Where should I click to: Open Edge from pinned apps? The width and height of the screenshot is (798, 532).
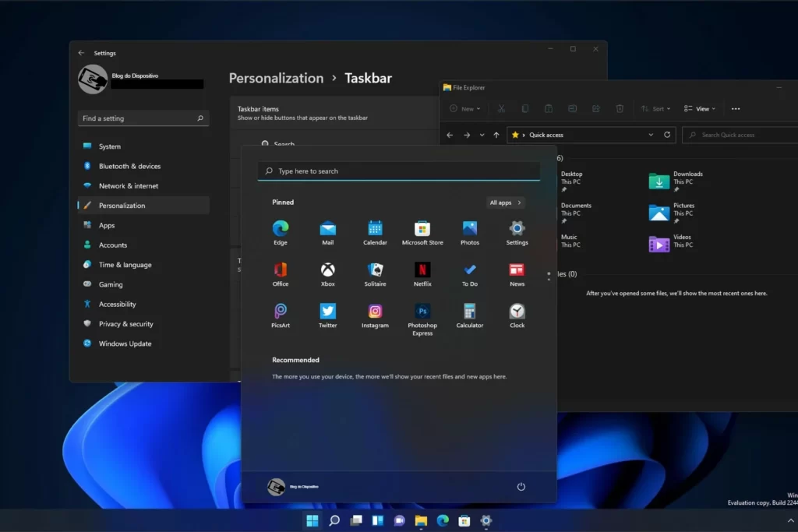coord(281,233)
